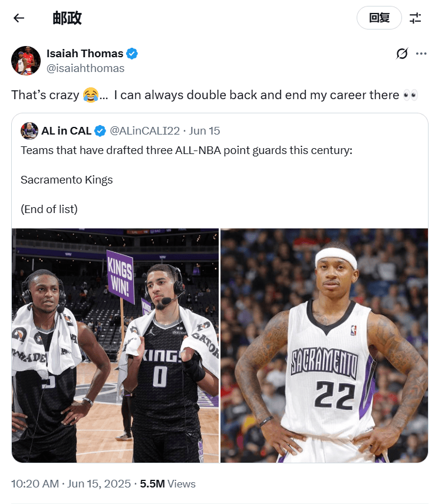The image size is (438, 504).
Task: Click the 5.5M Views count
Action: (x=167, y=483)
